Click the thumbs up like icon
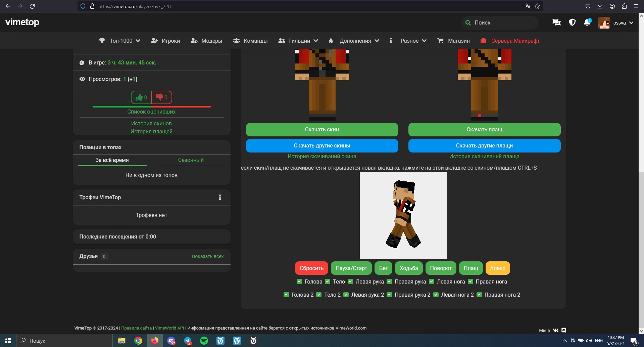 point(139,97)
